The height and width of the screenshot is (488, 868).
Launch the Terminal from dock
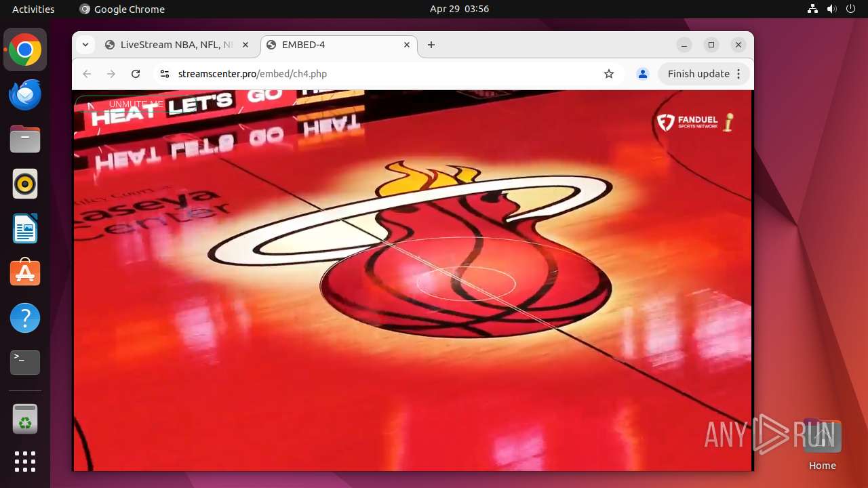coord(25,363)
